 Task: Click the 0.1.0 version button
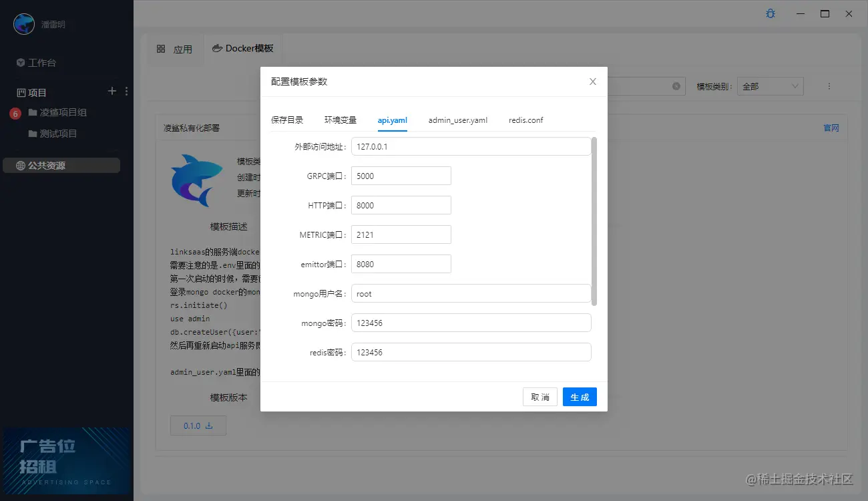click(x=198, y=426)
